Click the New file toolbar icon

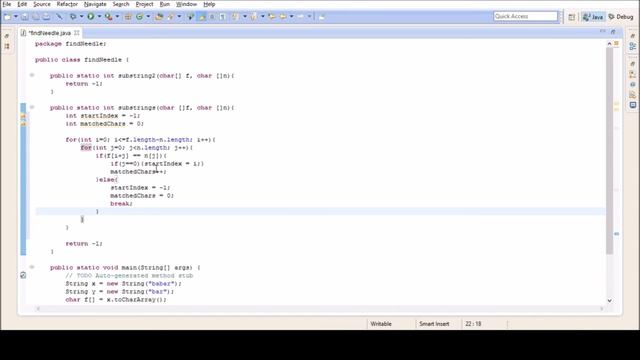[7, 16]
